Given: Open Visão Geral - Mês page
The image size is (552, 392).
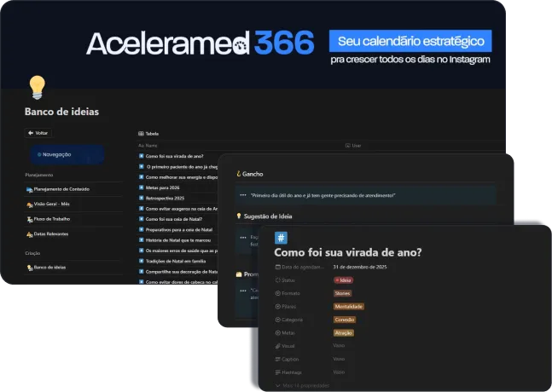Looking at the screenshot, I should tap(52, 204).
